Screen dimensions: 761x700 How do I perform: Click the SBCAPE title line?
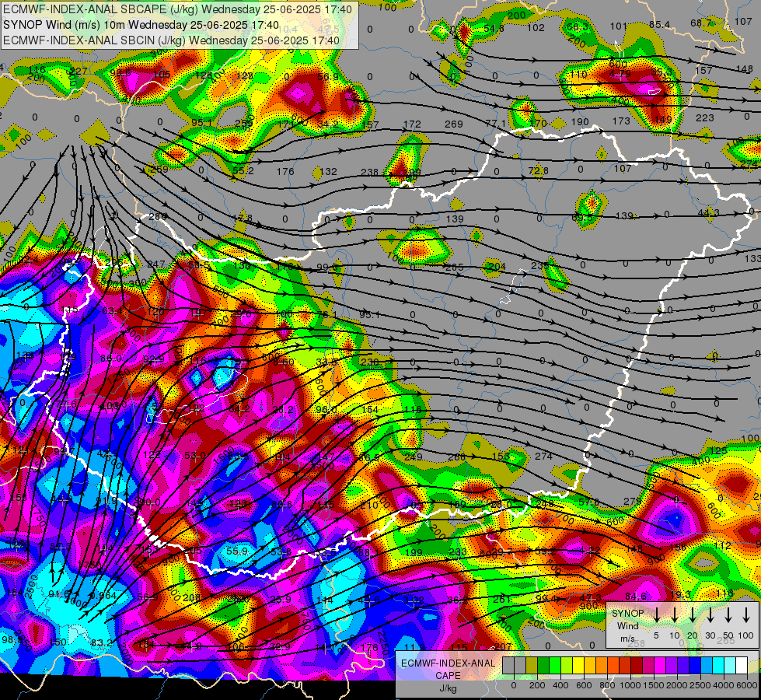[x=178, y=9]
